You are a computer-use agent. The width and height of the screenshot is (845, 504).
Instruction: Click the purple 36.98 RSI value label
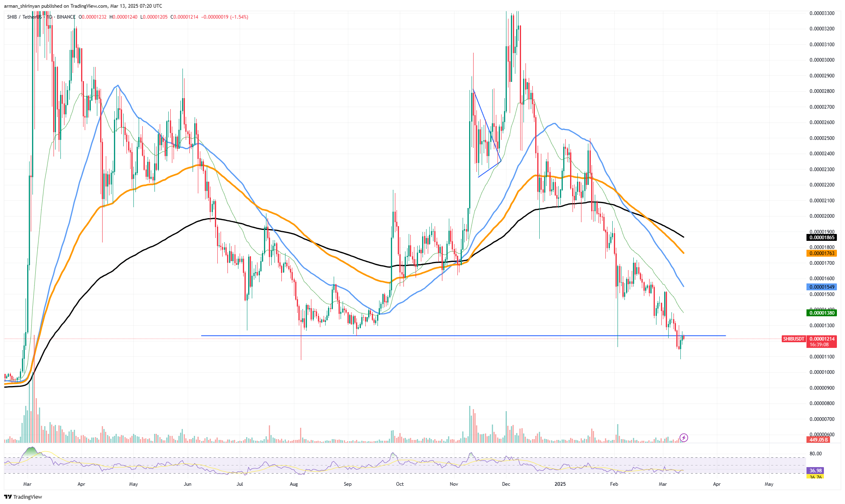tap(815, 471)
